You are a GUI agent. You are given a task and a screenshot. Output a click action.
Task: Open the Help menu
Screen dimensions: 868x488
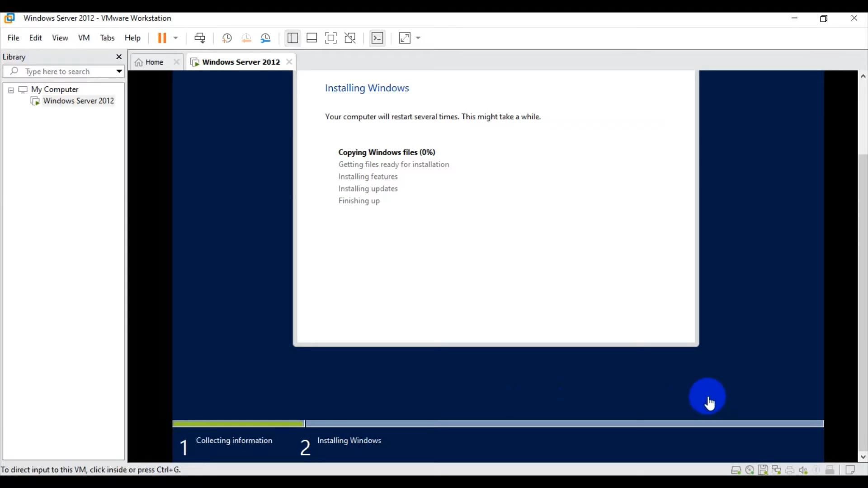point(132,38)
